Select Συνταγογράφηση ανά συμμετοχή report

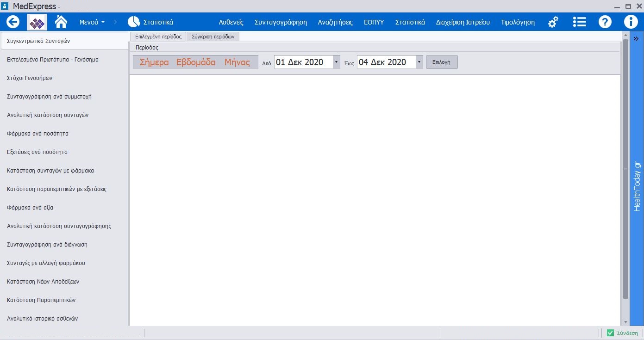point(64,96)
